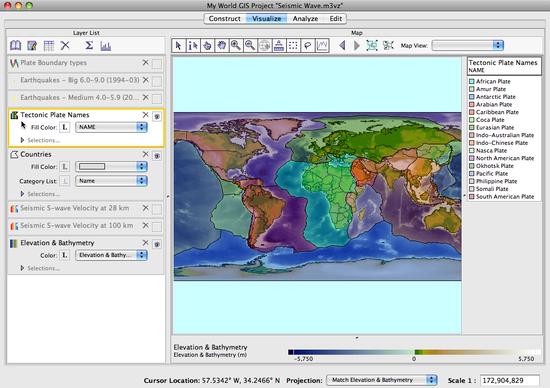The width and height of the screenshot is (550, 388).
Task: Click zoom to active layer icon
Action: pos(388,45)
